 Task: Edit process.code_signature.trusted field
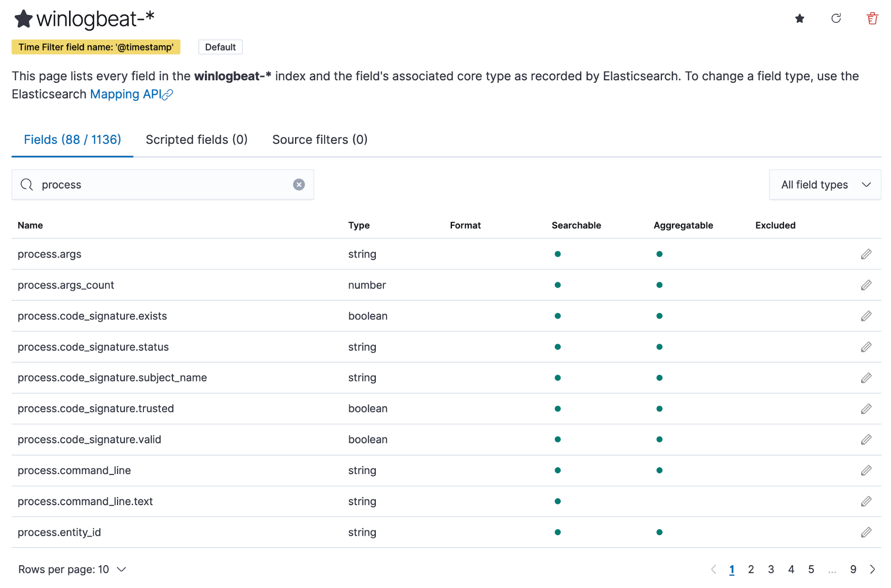click(866, 408)
